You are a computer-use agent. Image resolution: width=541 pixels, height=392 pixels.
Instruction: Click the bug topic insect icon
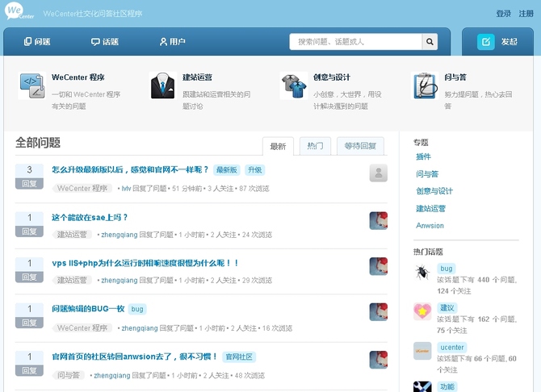click(422, 273)
